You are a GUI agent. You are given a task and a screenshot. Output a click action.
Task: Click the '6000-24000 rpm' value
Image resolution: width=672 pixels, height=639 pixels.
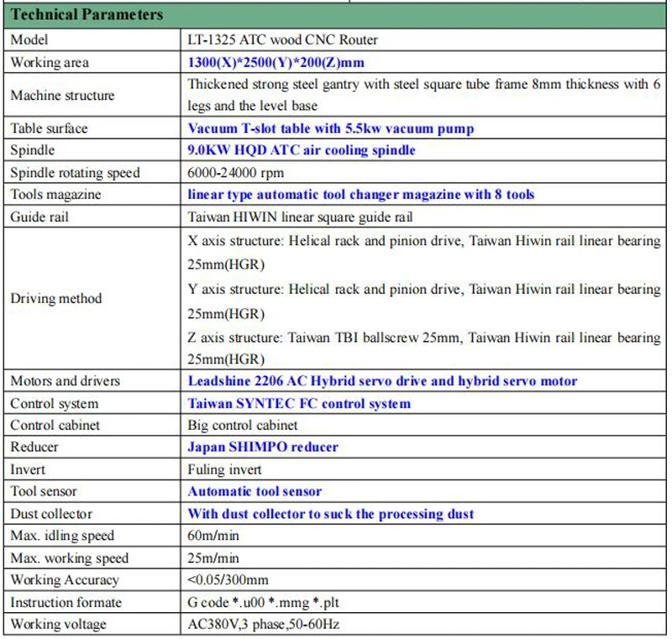pyautogui.click(x=235, y=173)
